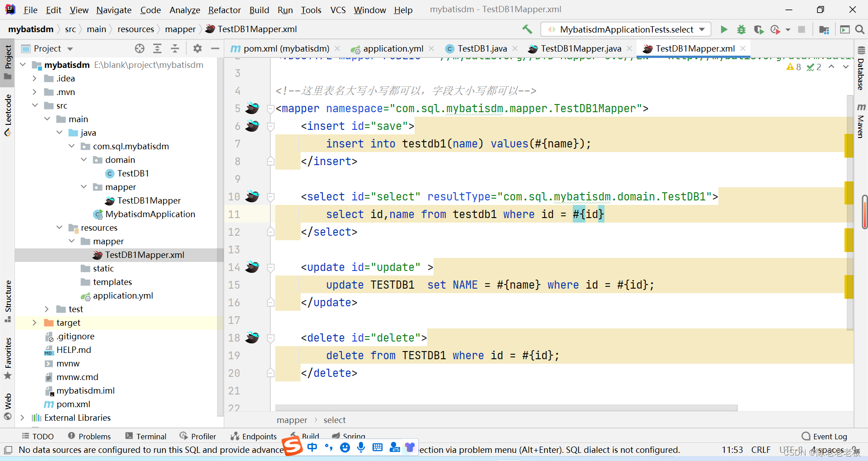Open the Favorites side panel

point(8,358)
